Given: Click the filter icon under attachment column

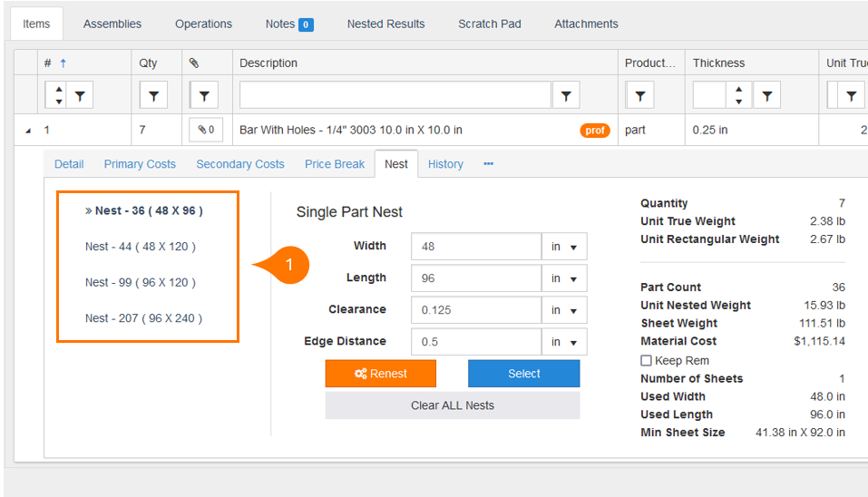Looking at the screenshot, I should click(x=203, y=95).
